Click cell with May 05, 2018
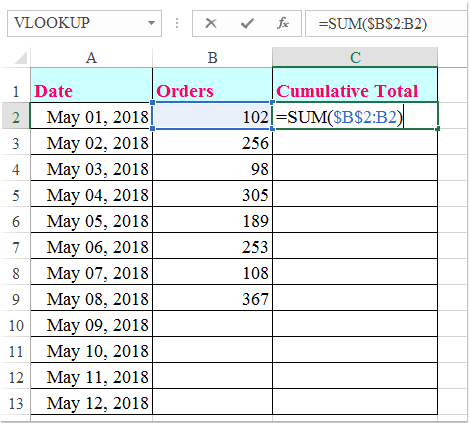Viewport: 469px width, 423px height. point(91,220)
